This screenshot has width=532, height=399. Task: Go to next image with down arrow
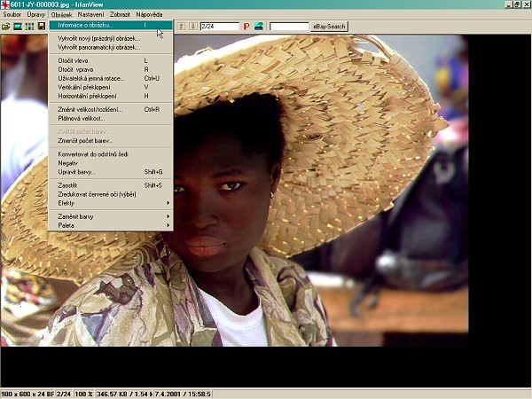coord(192,27)
